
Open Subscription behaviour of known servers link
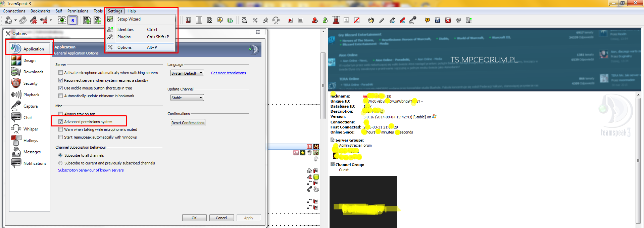tap(91, 170)
